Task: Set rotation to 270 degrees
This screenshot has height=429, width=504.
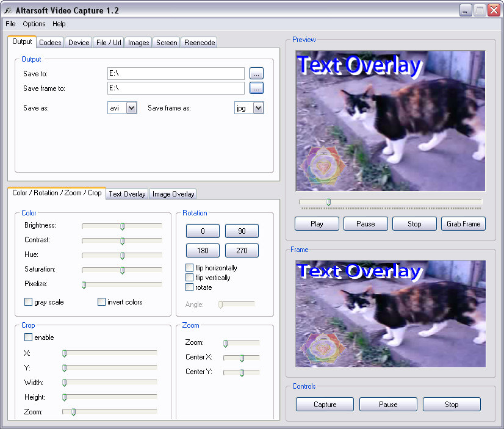Action: click(242, 251)
